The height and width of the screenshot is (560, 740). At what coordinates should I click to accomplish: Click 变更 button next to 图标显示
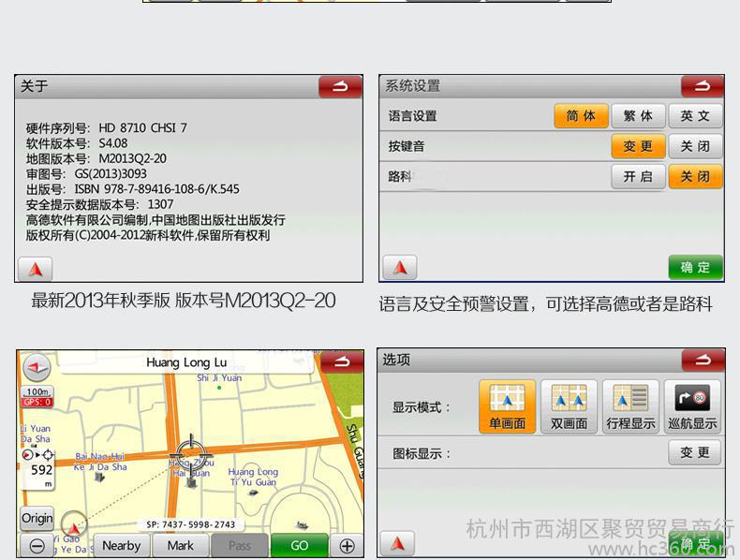695,452
